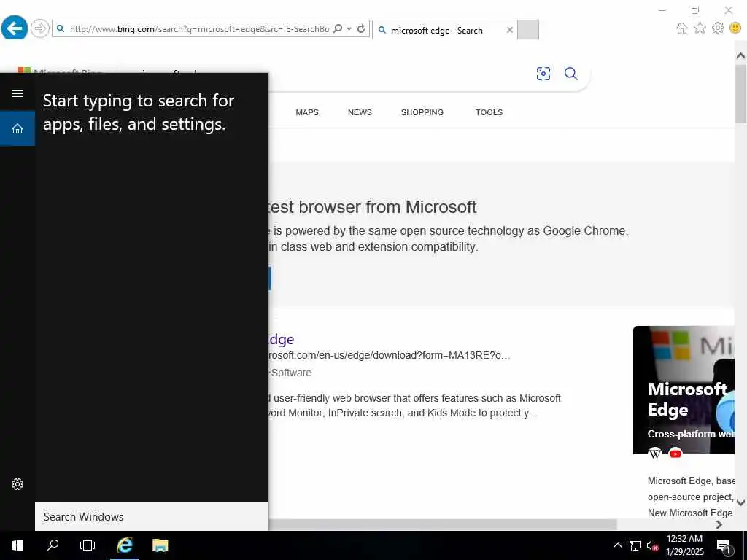The height and width of the screenshot is (560, 747).
Task: Switch to MAPS results tab
Action: 307,112
